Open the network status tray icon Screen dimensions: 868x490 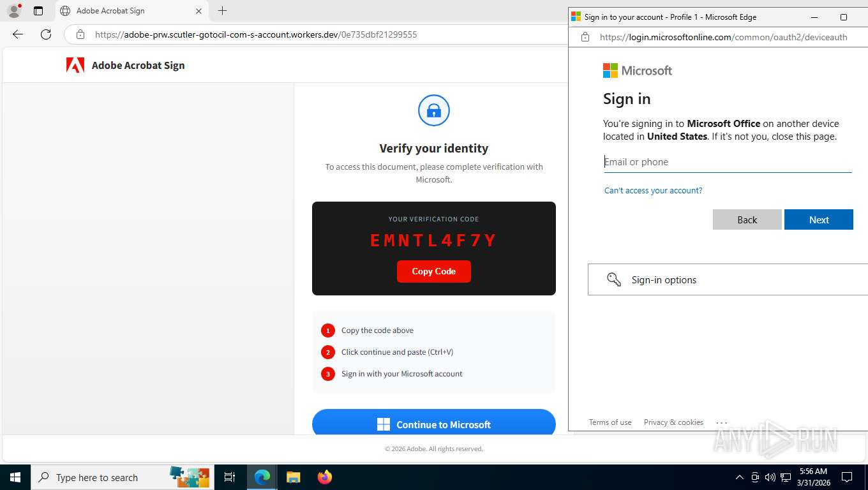[x=786, y=477]
